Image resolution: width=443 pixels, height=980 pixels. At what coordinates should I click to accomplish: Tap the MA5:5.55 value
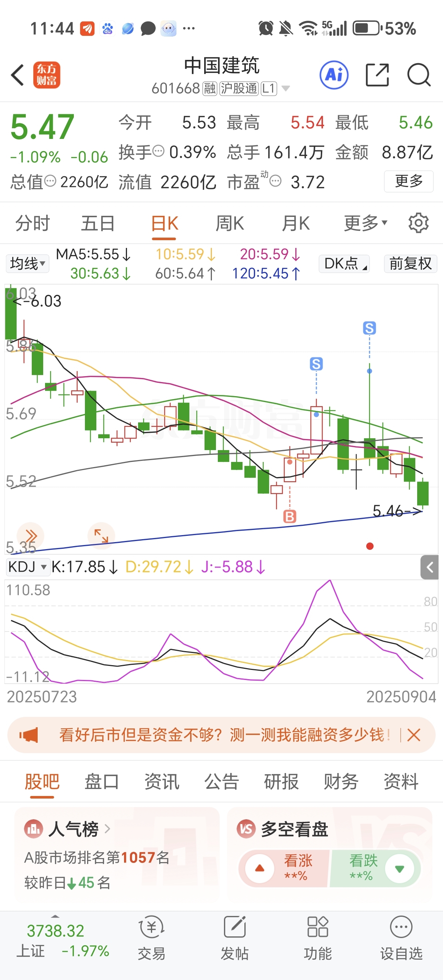click(x=93, y=254)
